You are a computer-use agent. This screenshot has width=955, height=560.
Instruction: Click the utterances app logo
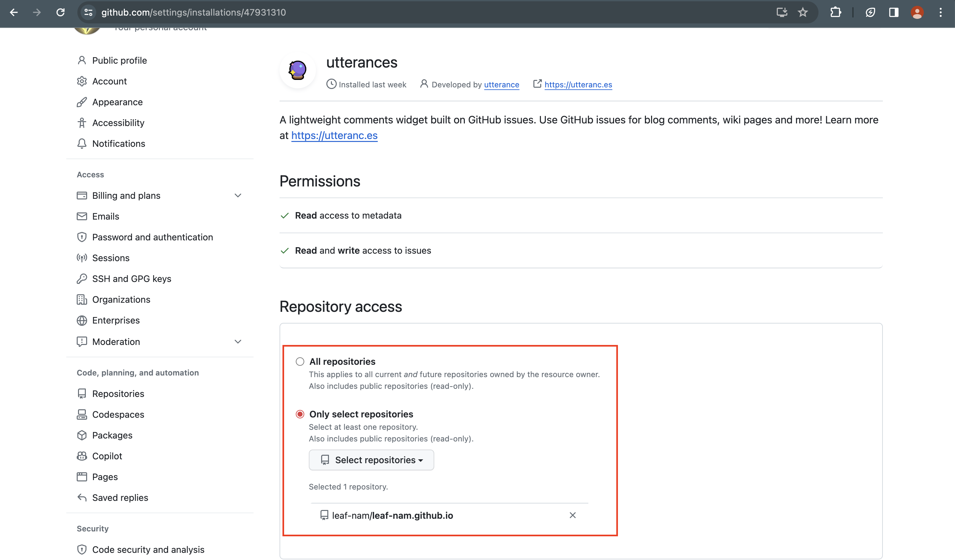(297, 70)
